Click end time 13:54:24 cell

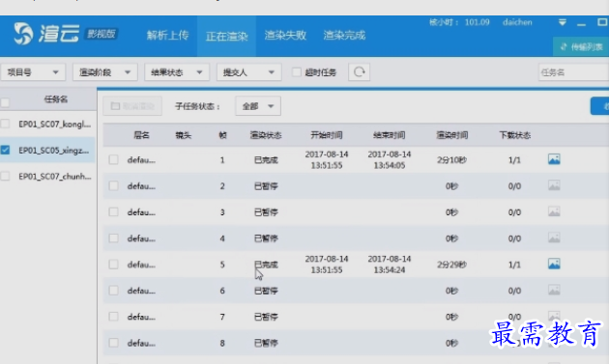tap(390, 265)
